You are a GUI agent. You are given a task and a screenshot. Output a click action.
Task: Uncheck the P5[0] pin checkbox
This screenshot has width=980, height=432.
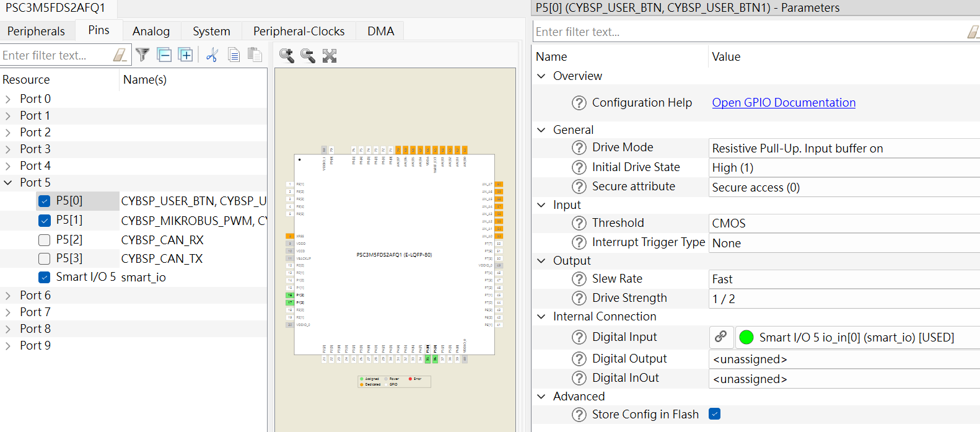tap(45, 201)
